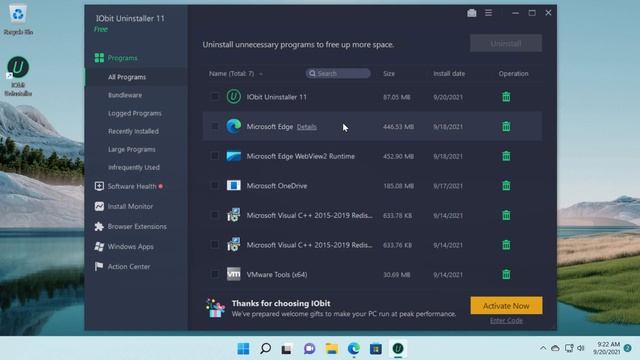Image resolution: width=640 pixels, height=360 pixels.
Task: Open volume control in system tray
Action: pyautogui.click(x=581, y=348)
